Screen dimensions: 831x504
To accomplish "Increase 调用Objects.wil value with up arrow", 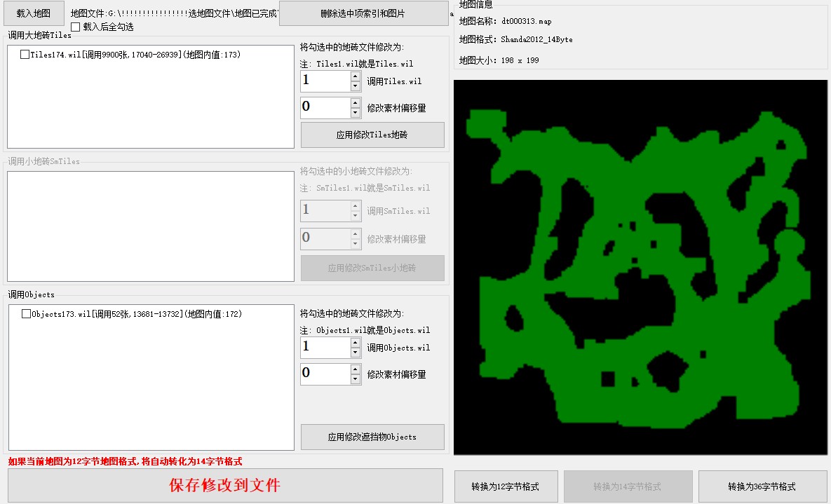I will (356, 342).
